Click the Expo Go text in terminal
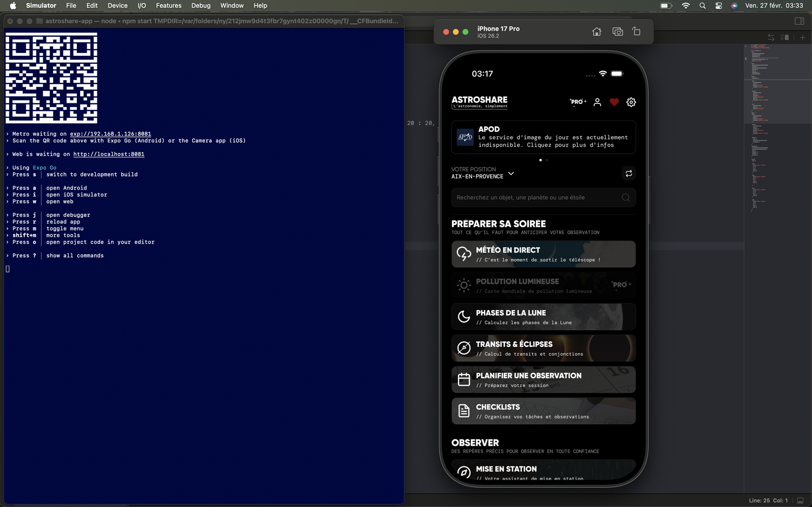 44,168
